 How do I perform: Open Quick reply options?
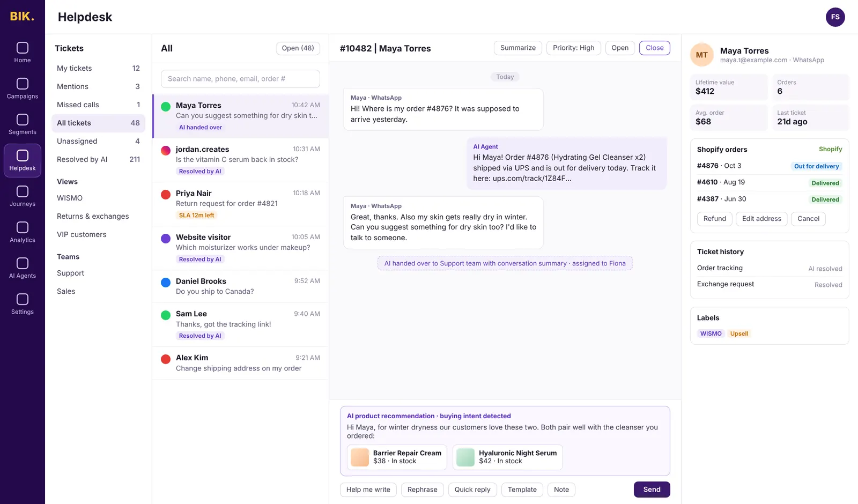[472, 490]
